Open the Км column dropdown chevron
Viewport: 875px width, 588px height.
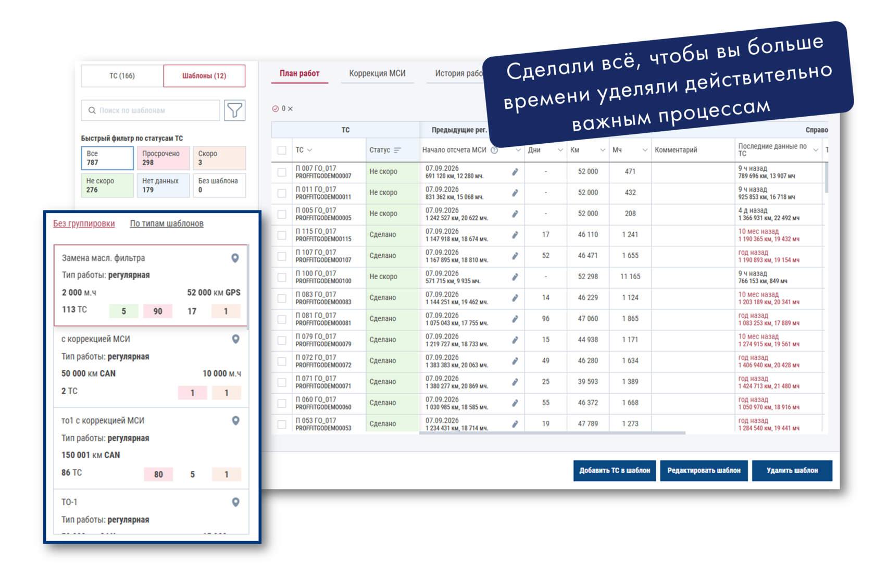pyautogui.click(x=603, y=150)
